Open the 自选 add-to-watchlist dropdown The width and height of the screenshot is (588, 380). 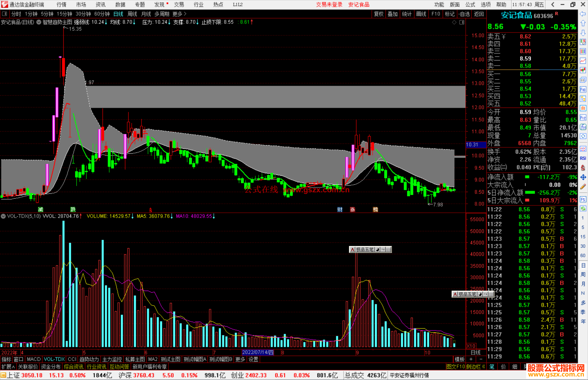click(464, 14)
